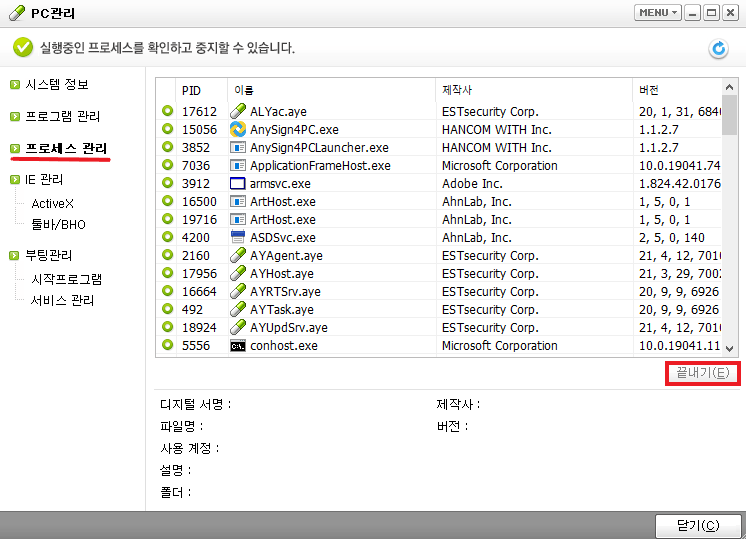The width and height of the screenshot is (746, 539).
Task: Click version cell 1.824.42.0176
Action: coord(679,184)
